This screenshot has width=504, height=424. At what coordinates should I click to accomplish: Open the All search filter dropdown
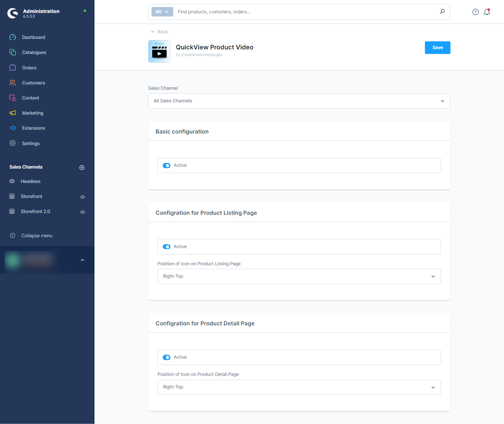pos(162,12)
